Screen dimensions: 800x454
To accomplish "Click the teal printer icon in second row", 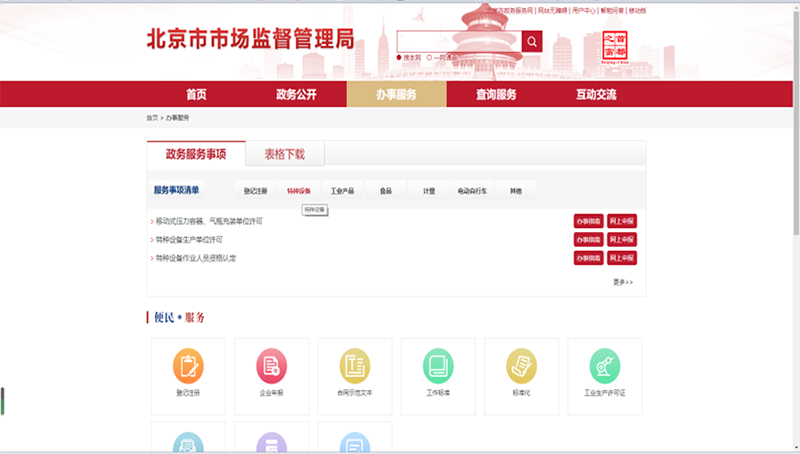I will point(188,442).
